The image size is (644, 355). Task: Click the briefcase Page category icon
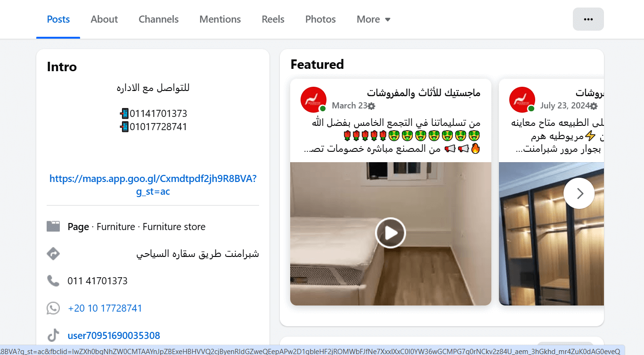53,226
